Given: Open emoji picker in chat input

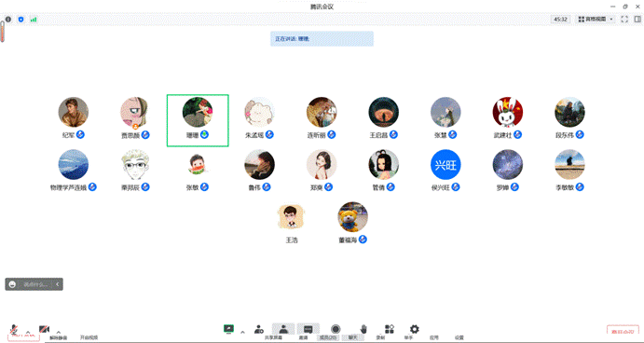Looking at the screenshot, I should pyautogui.click(x=12, y=284).
